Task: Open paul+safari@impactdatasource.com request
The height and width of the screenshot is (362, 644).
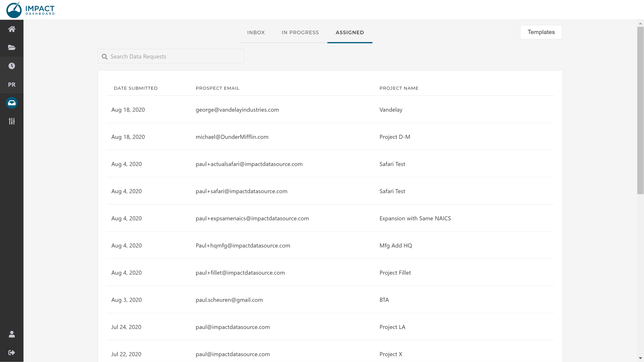Action: 241,191
